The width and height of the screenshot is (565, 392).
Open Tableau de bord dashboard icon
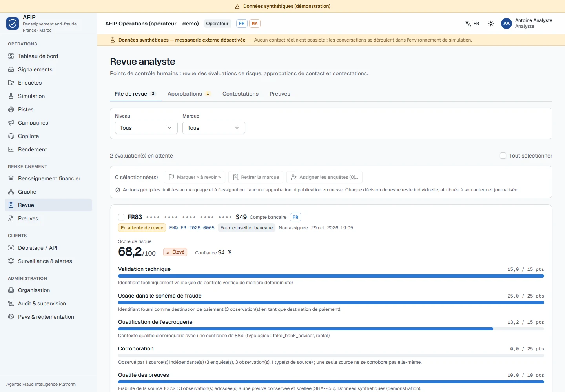[x=11, y=56]
